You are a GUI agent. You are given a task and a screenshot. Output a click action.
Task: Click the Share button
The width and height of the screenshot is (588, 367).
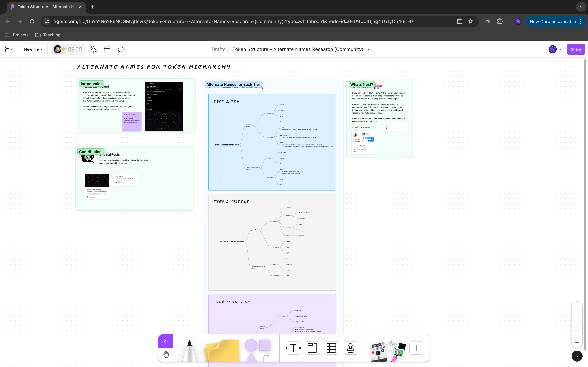[576, 49]
